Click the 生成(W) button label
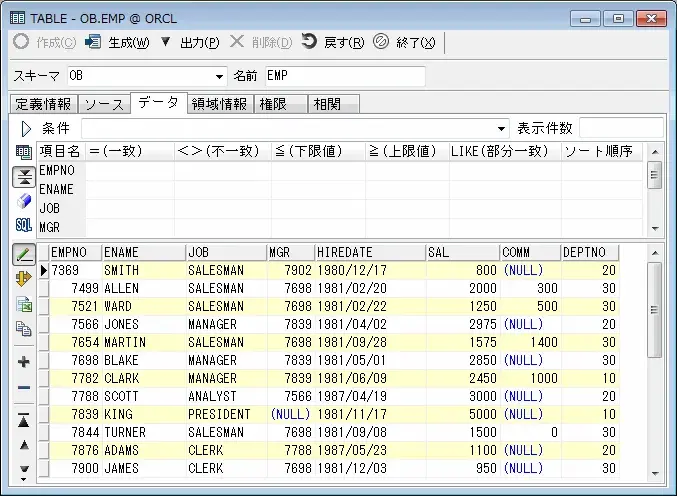The image size is (677, 496). tap(129, 42)
